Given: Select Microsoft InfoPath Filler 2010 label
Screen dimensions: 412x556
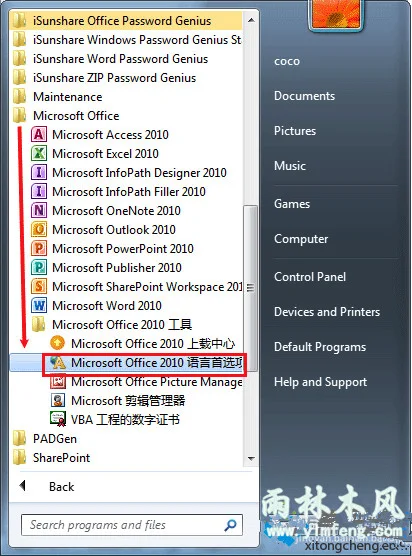Looking at the screenshot, I should click(129, 192).
